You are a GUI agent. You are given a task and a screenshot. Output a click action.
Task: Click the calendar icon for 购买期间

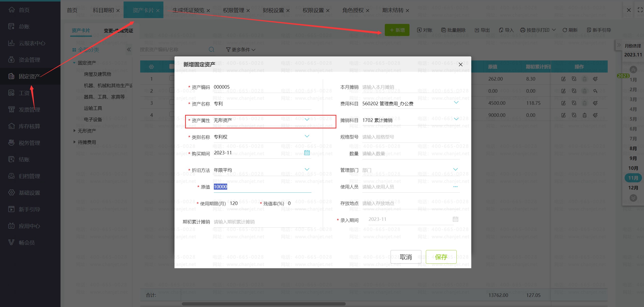point(307,153)
